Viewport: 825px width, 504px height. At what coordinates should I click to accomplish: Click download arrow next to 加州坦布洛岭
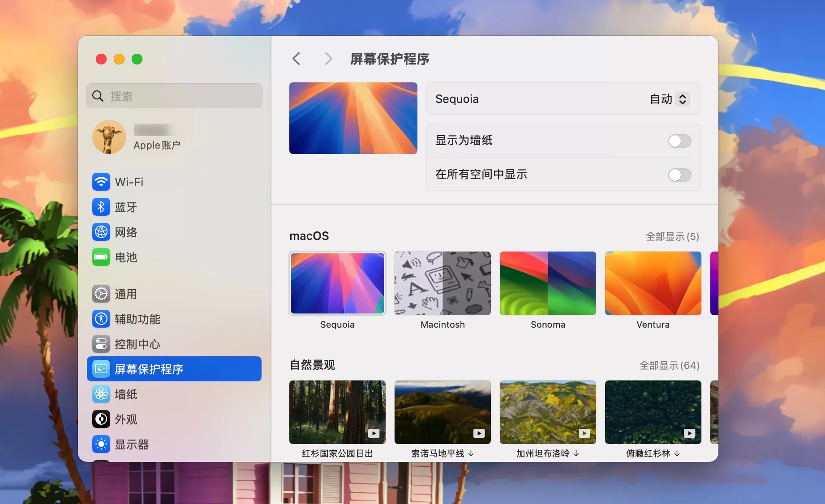click(576, 453)
